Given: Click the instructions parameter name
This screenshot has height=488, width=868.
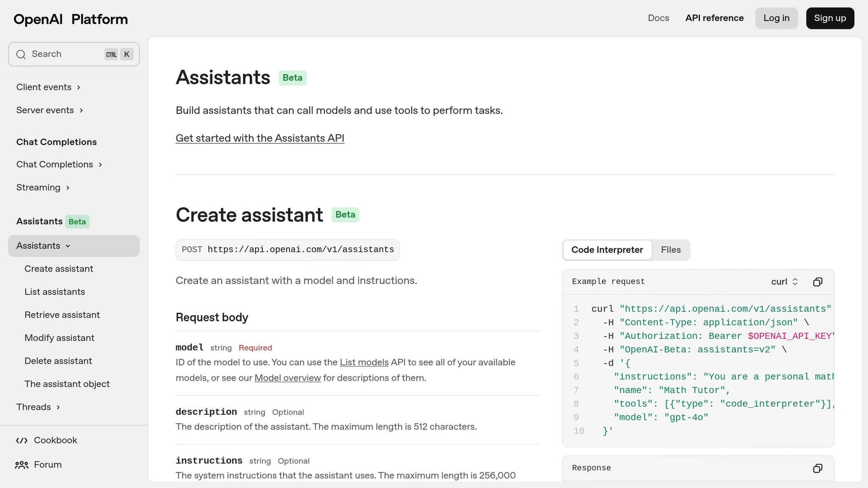Looking at the screenshot, I should pos(209,461).
